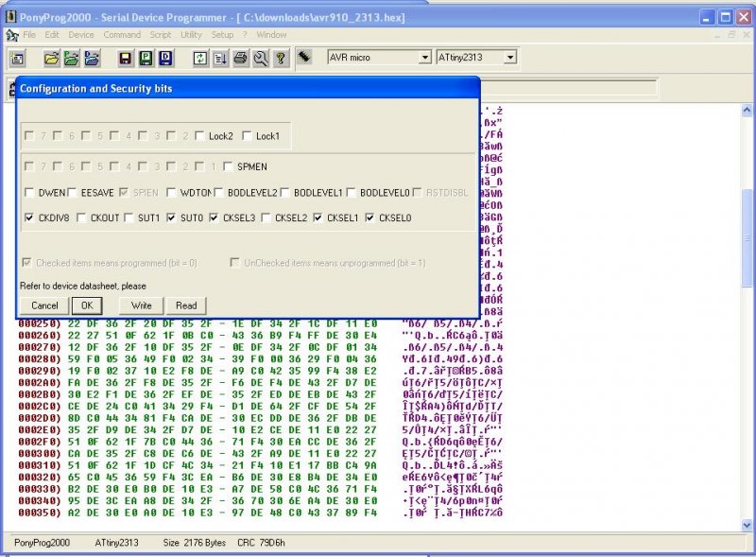Click hex address row 000350)
Viewport: 756px width, 557px height.
pos(40,513)
